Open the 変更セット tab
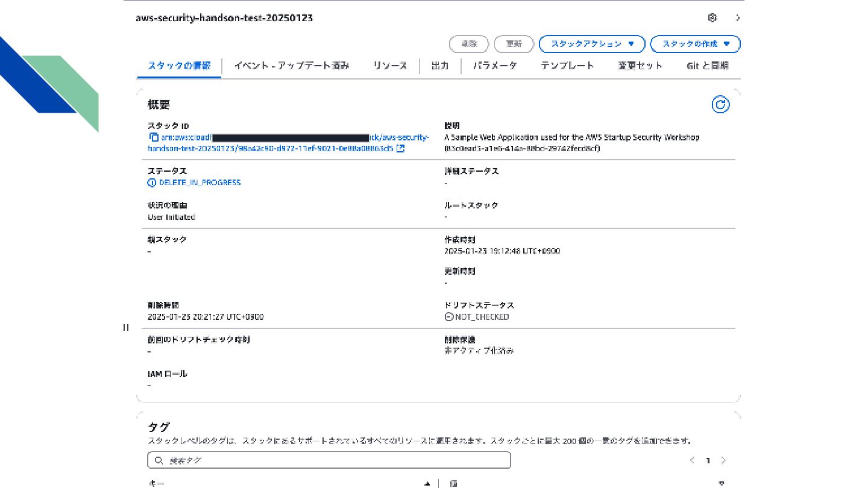Screen dimensions: 868x488 click(640, 66)
